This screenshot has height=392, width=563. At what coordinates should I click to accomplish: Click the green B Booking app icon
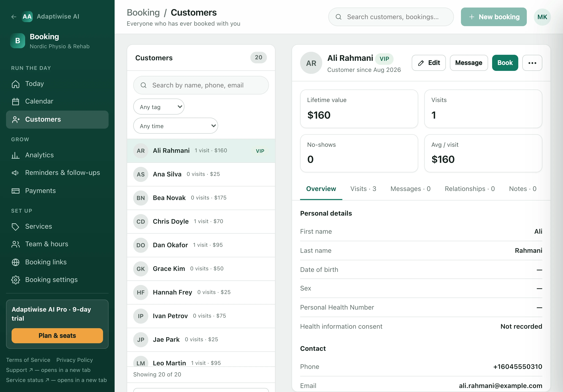click(x=18, y=41)
